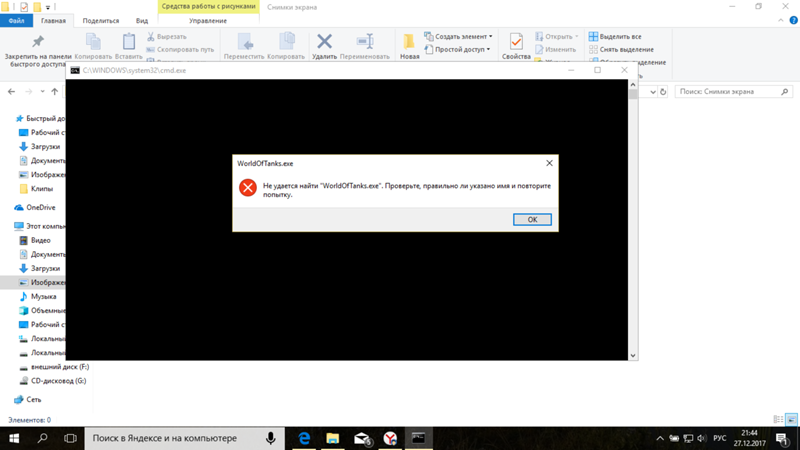Viewport: 800px width, 450px height.
Task: Click Скопировать путь in the ribbon
Action: pos(180,49)
